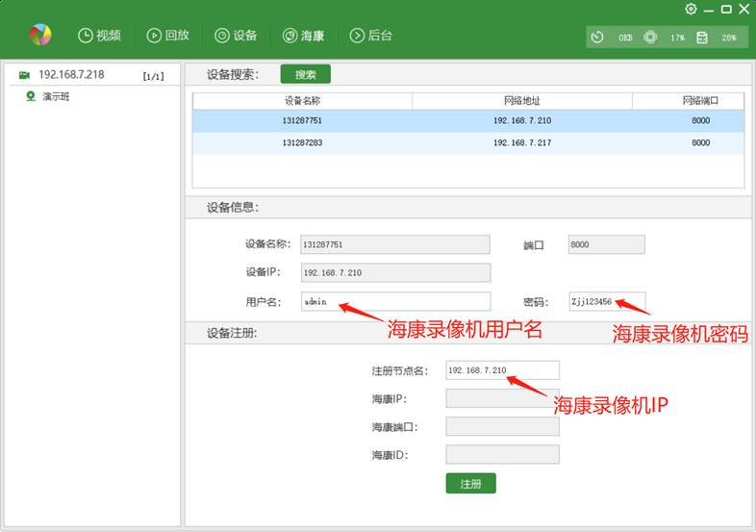Click the colorful app logo icon

point(40,36)
